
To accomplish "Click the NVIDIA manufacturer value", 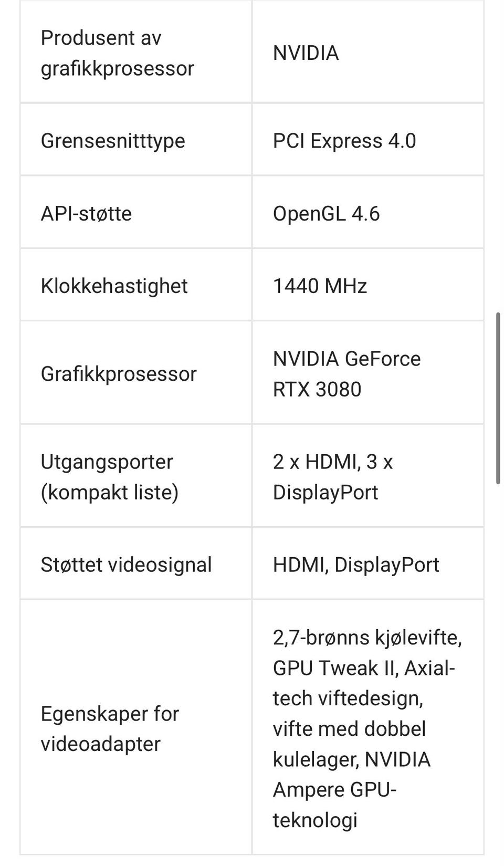I will (306, 53).
